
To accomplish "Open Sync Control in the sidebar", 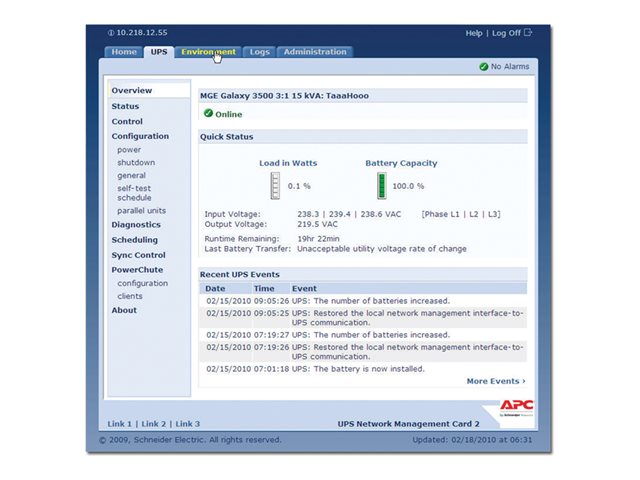I will pyautogui.click(x=138, y=255).
